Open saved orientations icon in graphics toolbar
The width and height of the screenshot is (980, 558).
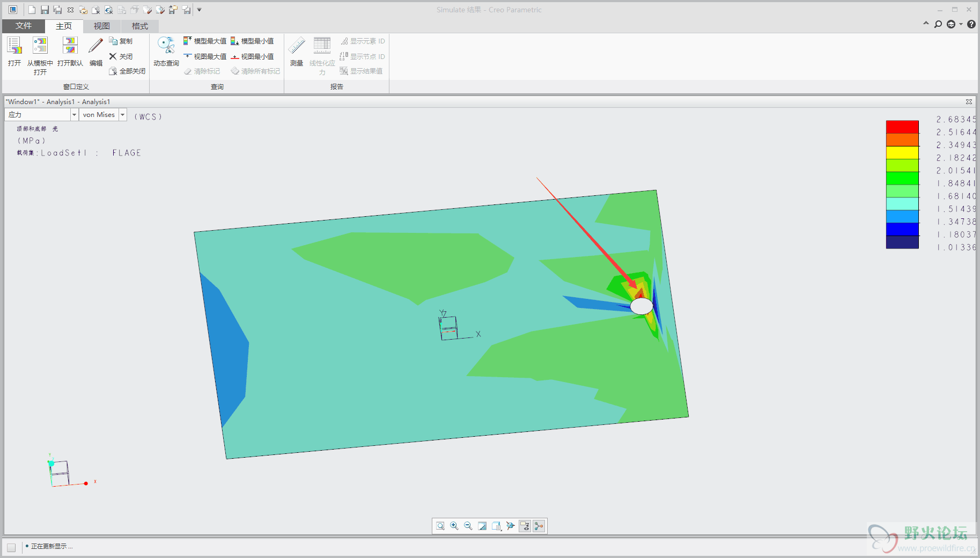click(497, 526)
